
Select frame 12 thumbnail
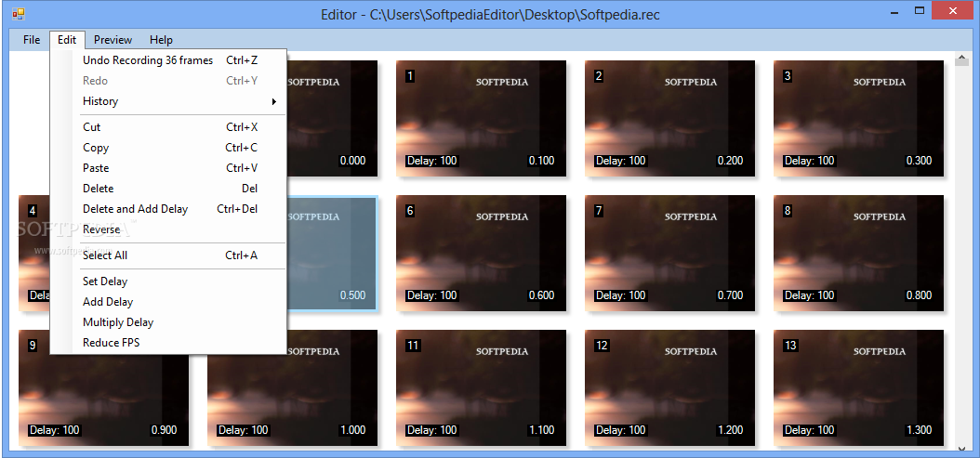pos(670,388)
